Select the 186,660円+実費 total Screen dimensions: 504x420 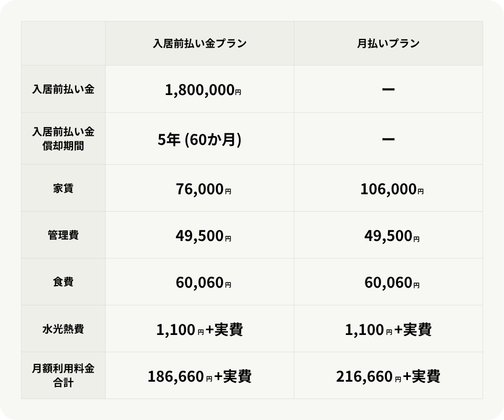point(199,376)
